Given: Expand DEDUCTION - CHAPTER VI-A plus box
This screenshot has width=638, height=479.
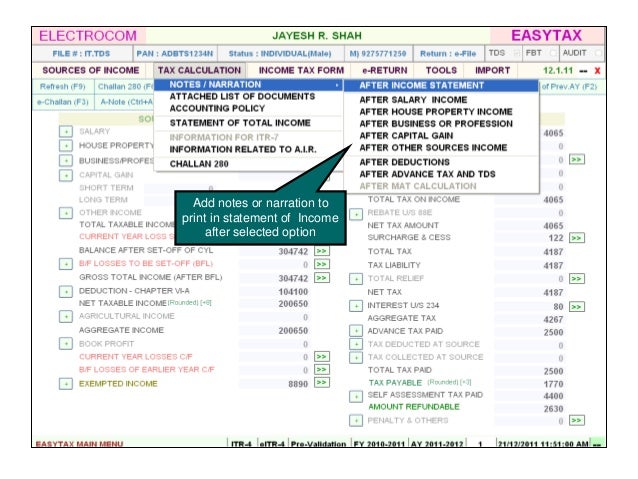Looking at the screenshot, I should (x=66, y=291).
